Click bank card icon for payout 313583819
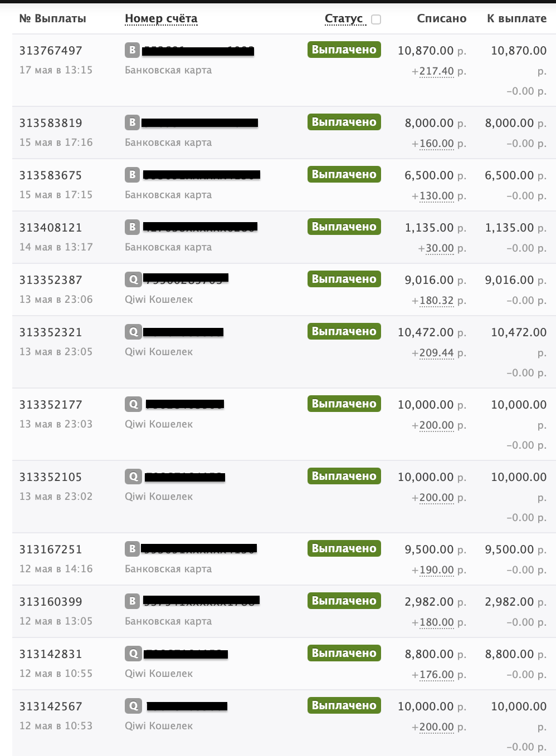 click(x=132, y=122)
